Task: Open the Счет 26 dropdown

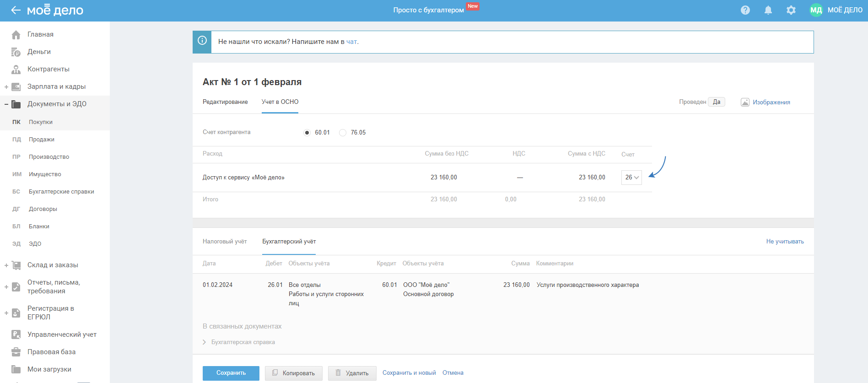Action: click(631, 178)
